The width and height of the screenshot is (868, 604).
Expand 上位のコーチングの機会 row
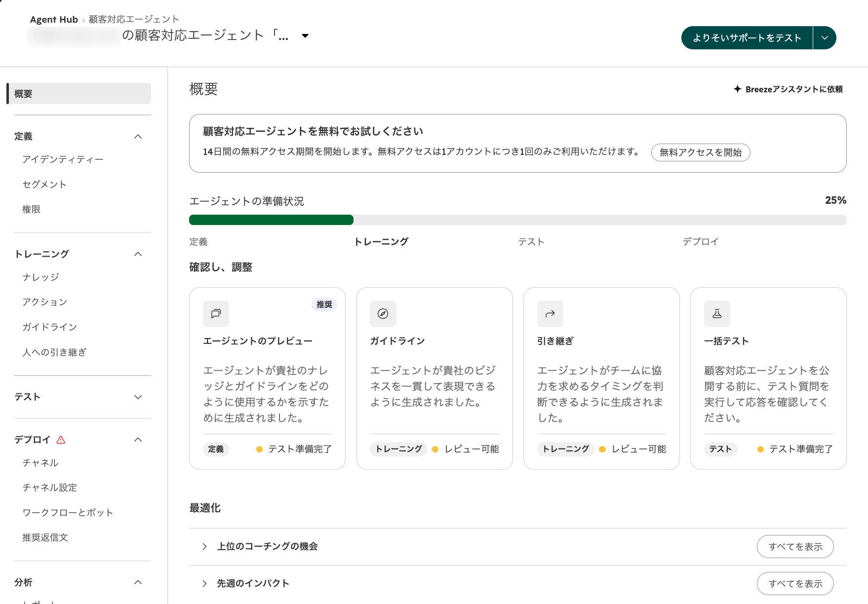204,546
